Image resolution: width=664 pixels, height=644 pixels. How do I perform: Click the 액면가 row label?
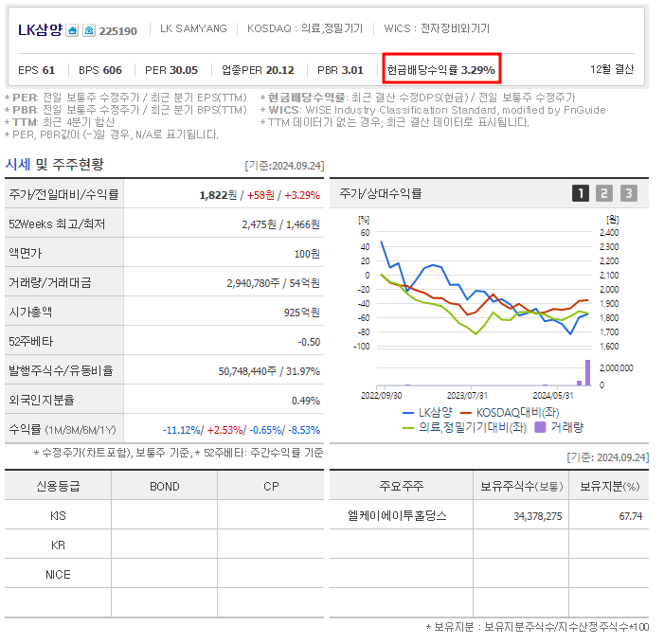coord(26,254)
